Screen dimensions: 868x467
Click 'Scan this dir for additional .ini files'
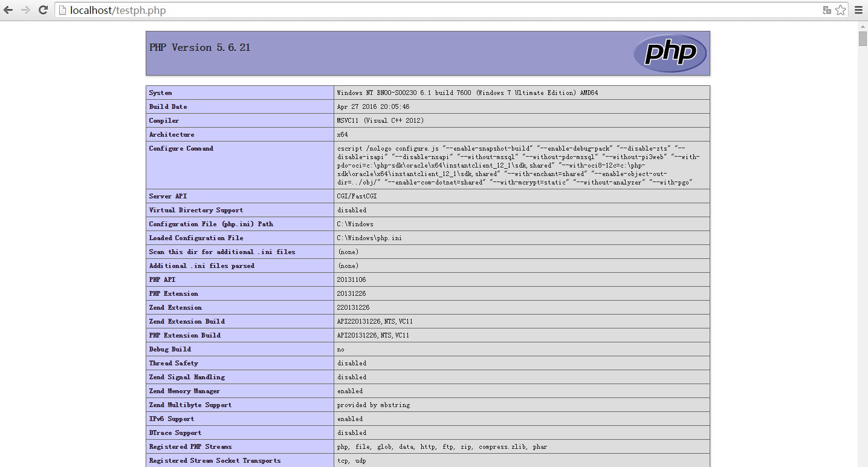click(x=222, y=252)
